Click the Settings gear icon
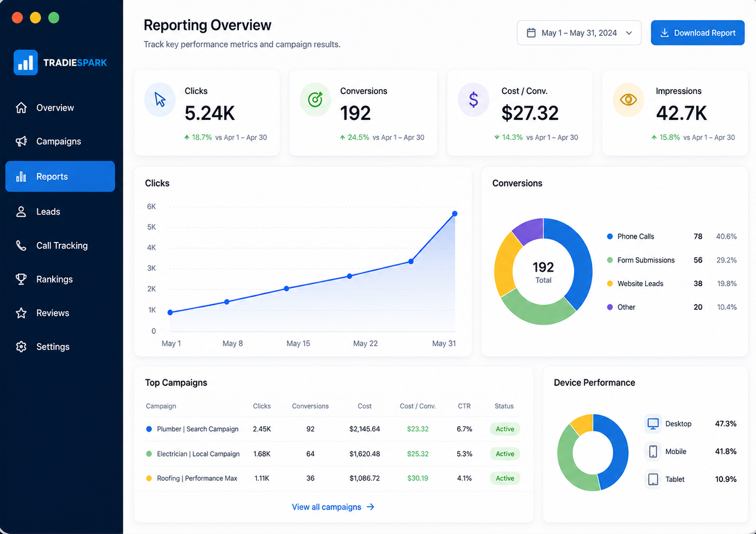Viewport: 756px width, 534px height. pyautogui.click(x=21, y=346)
